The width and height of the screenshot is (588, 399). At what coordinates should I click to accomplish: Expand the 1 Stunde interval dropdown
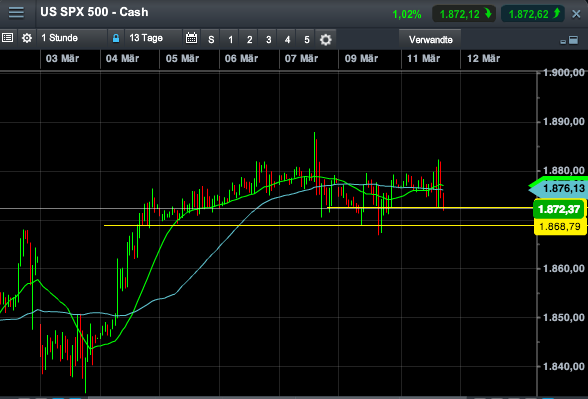[x=72, y=38]
